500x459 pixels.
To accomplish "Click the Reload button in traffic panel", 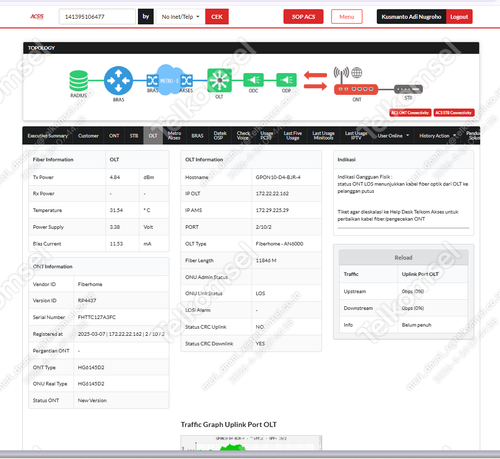I will pos(403,257).
